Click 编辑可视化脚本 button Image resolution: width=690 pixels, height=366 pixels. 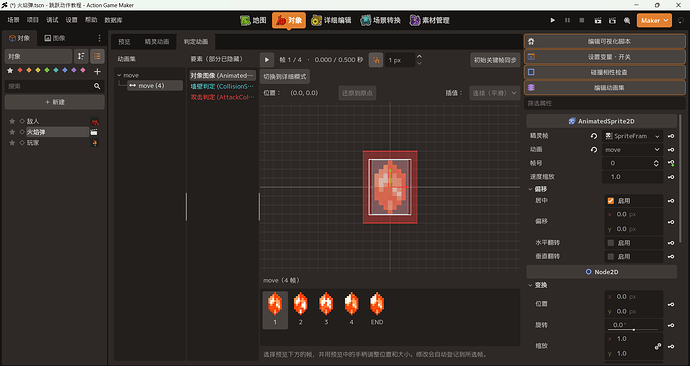tap(605, 41)
